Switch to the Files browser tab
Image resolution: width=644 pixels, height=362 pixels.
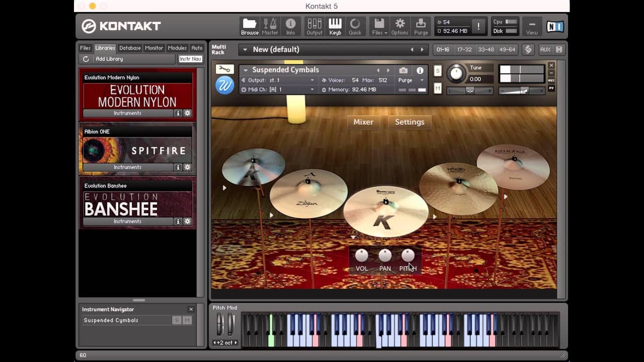86,48
